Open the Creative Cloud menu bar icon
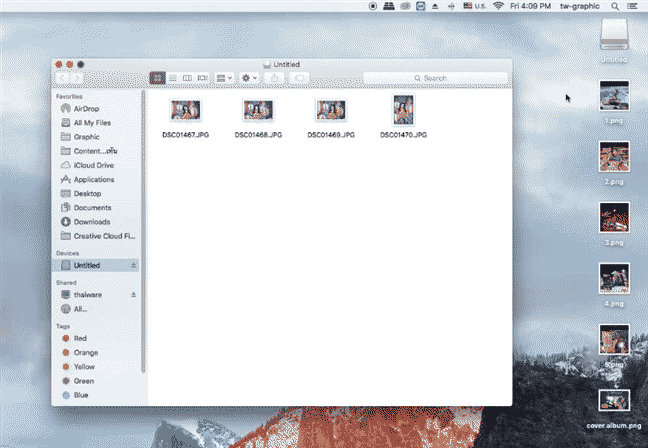Viewport: 648px width, 448px height. (x=405, y=6)
